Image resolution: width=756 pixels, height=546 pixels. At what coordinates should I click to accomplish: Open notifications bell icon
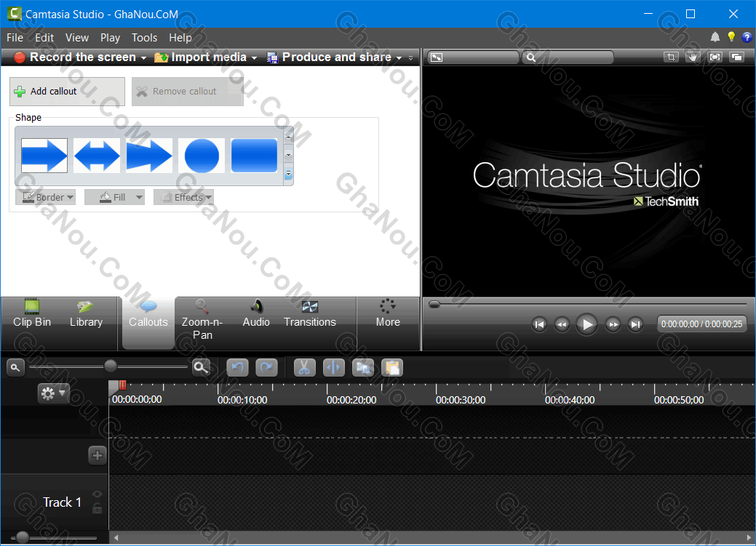click(715, 37)
